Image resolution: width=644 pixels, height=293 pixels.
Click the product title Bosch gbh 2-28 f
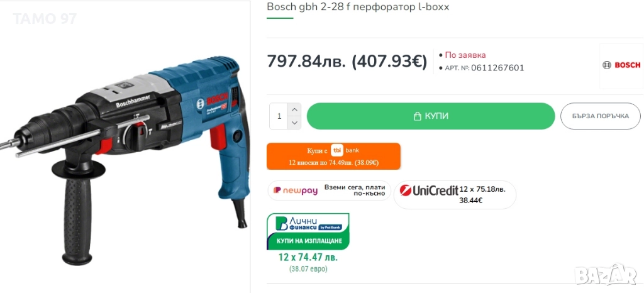(x=307, y=7)
